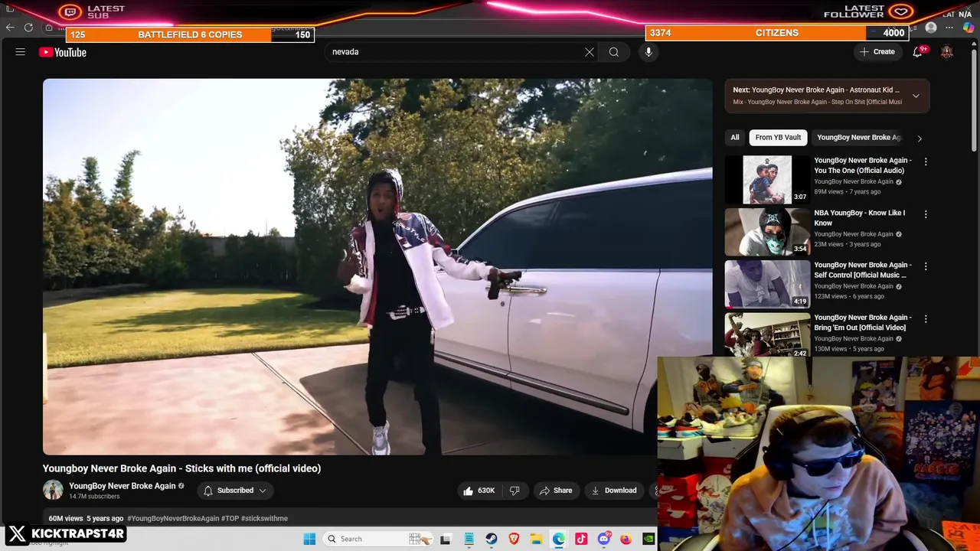The width and height of the screenshot is (980, 551).
Task: Open the account avatar menu
Action: click(x=947, y=52)
